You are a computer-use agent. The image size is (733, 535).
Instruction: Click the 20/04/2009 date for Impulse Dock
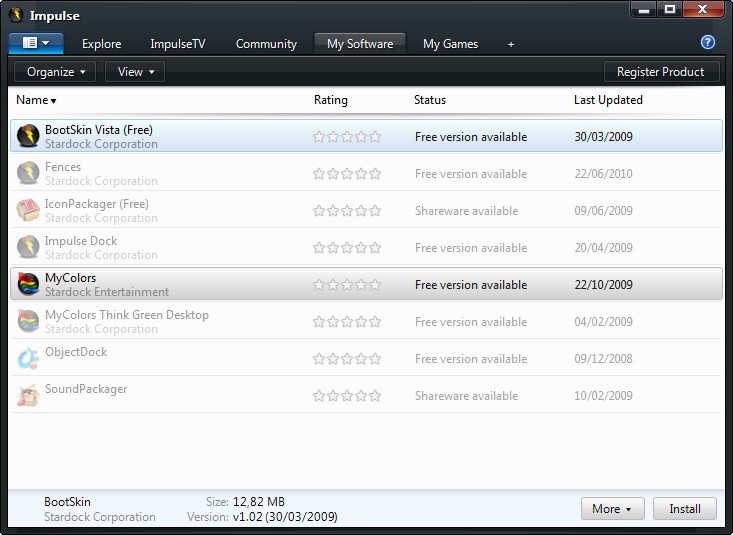point(604,248)
